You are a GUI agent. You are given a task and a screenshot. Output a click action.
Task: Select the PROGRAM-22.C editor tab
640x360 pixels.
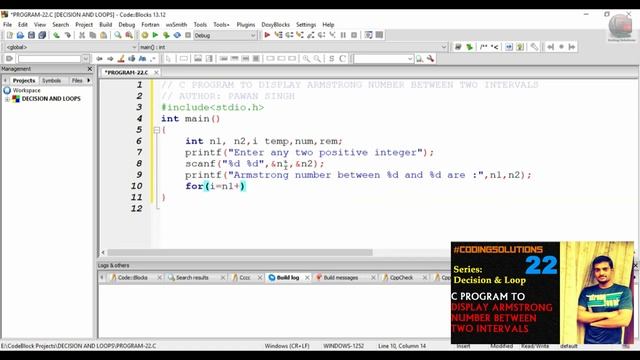pyautogui.click(x=127, y=72)
